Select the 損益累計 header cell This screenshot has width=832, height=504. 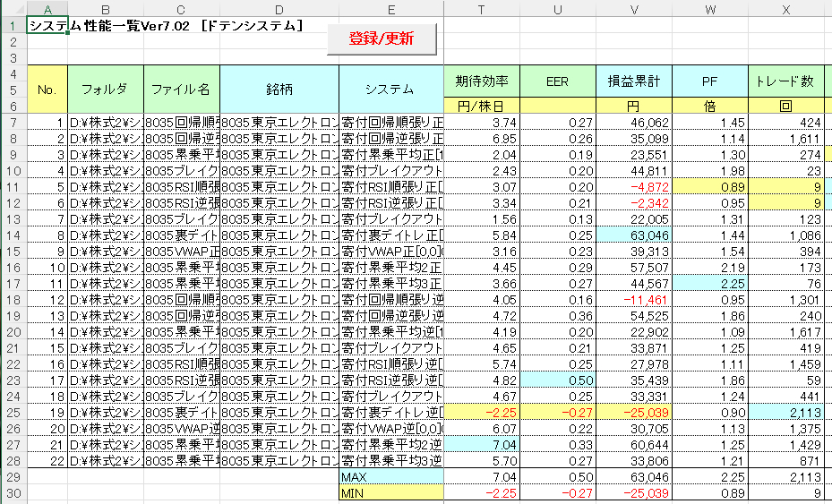click(x=634, y=81)
